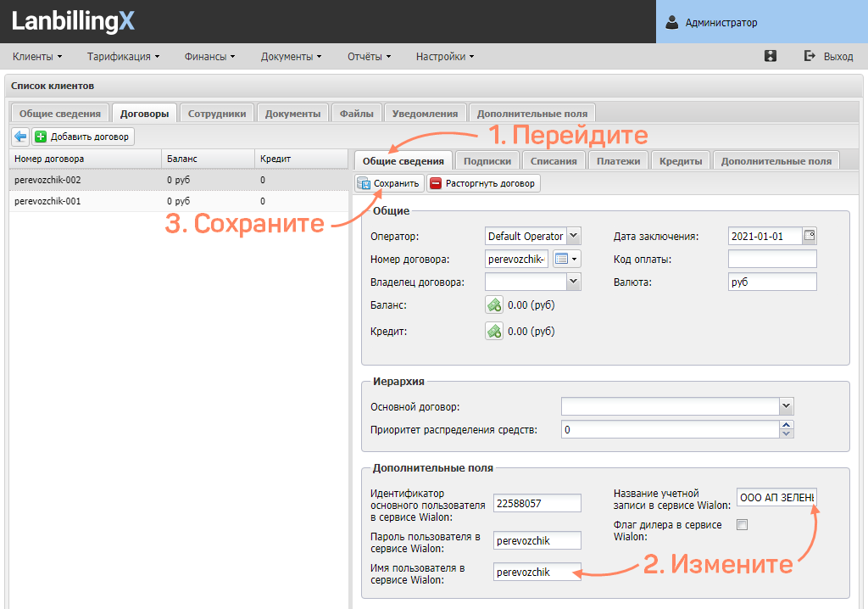Select the perevozchik-001 contract row
Viewport: 868px width, 609px height.
pos(178,201)
